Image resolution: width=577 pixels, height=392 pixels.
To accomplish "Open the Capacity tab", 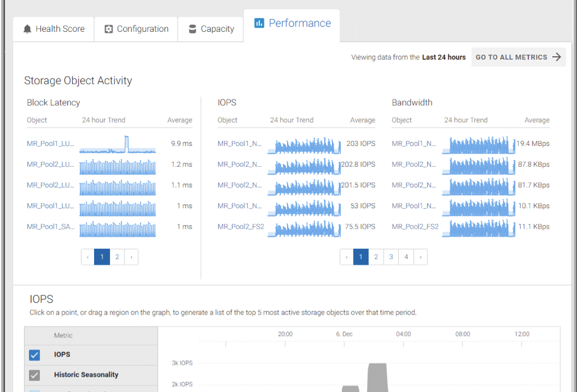I will (x=211, y=29).
